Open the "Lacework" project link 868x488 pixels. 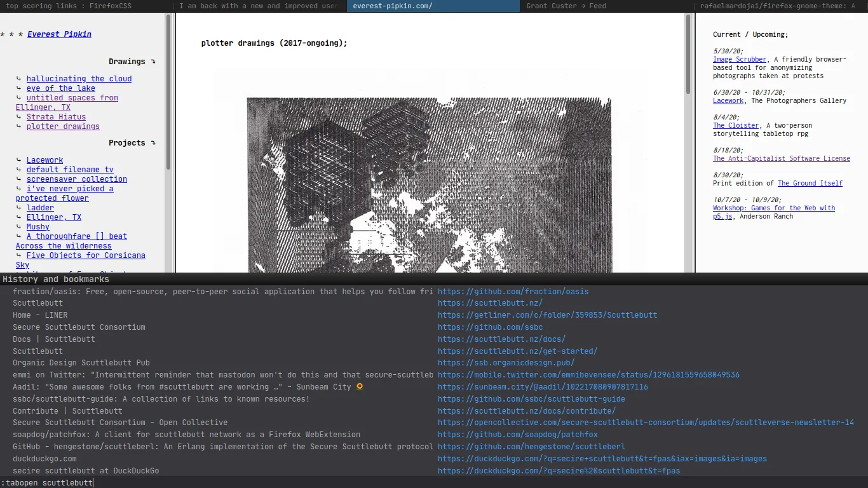(44, 159)
